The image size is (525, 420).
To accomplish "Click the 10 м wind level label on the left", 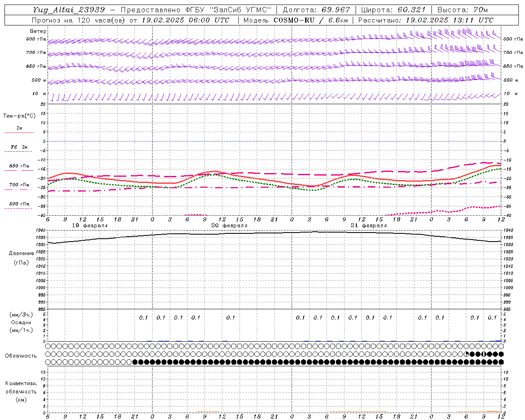I will [39, 94].
